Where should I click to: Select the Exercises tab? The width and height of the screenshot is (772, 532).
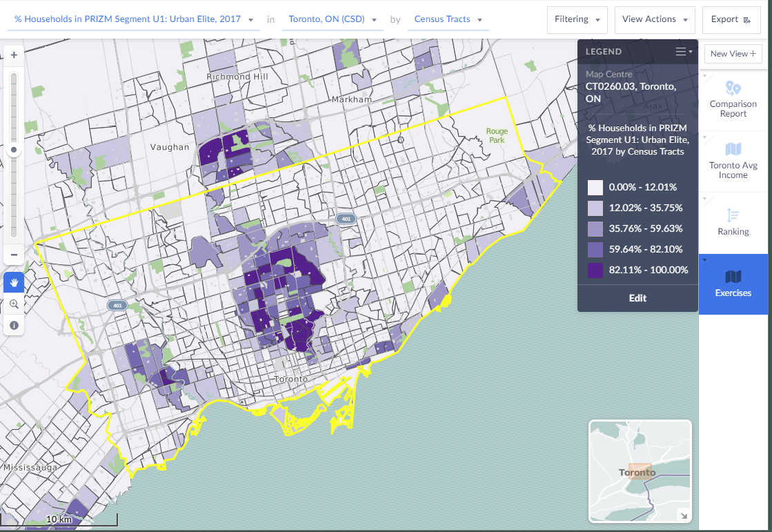point(733,284)
